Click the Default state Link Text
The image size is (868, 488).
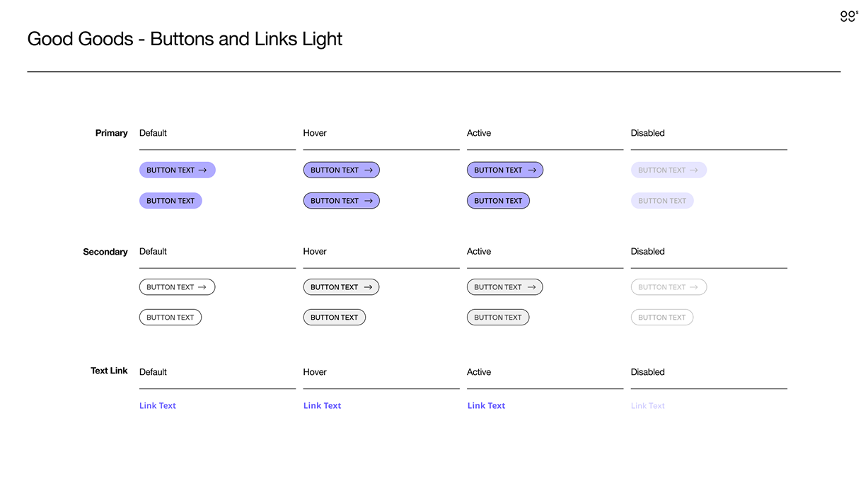pos(158,406)
